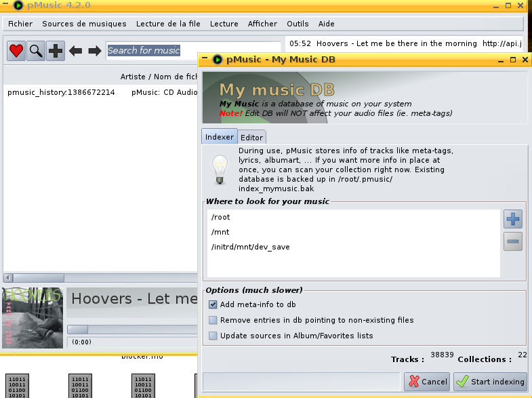
Task: Open the Lecture menu
Action: (x=224, y=24)
